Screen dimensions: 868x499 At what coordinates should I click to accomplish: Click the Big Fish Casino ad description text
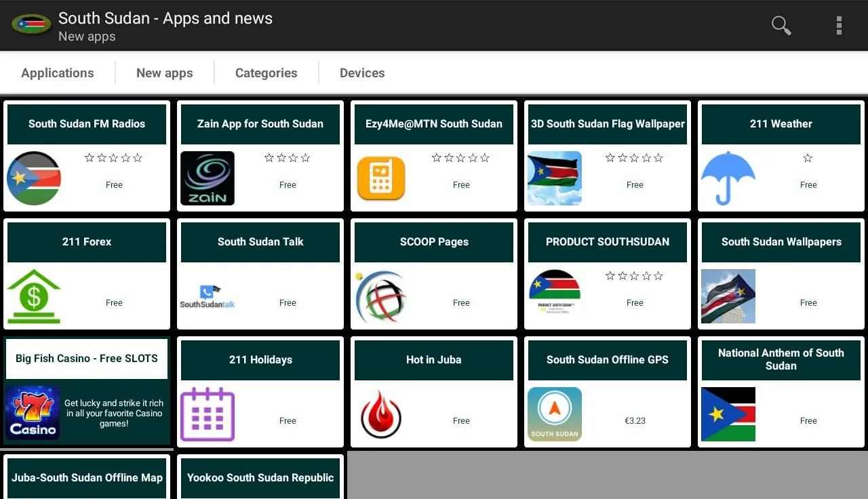point(114,413)
